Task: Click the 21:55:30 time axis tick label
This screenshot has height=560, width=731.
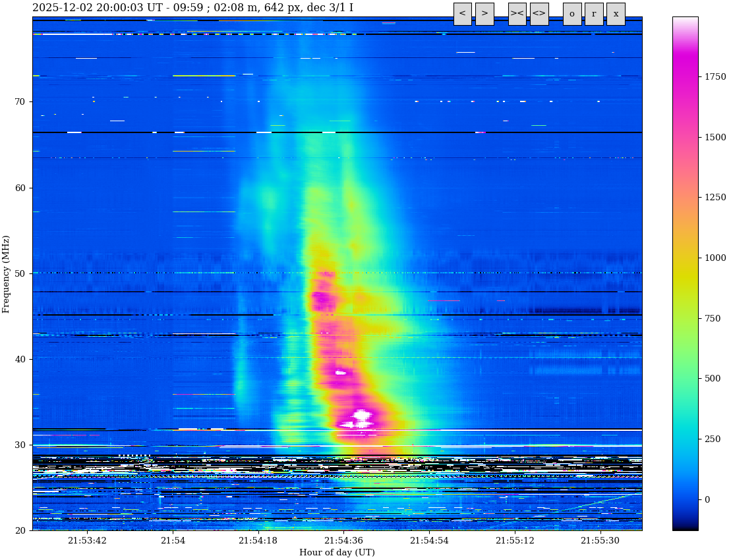Action: coord(600,541)
